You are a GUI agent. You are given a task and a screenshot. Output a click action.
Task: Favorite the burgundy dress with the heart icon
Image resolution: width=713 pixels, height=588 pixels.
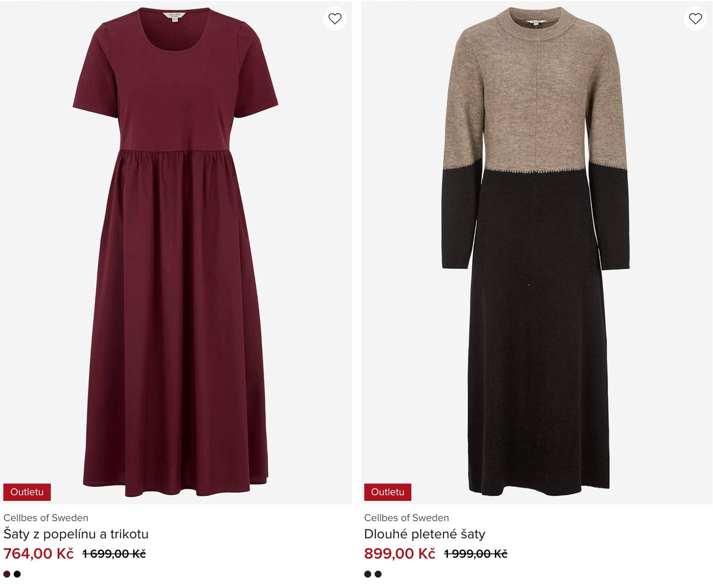(x=334, y=19)
